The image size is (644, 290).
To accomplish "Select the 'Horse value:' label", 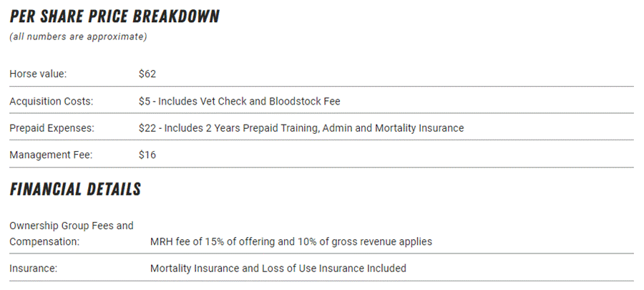I will coord(38,74).
